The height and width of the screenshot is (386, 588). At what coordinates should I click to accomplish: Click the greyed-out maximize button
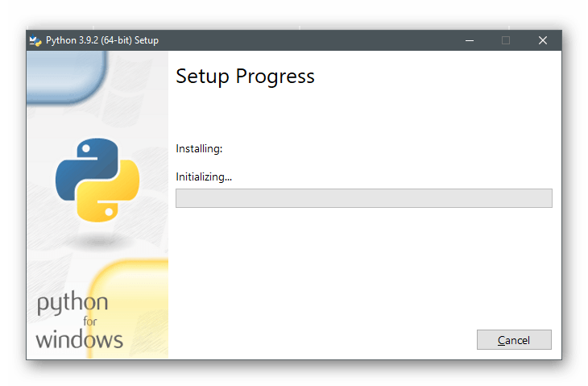[506, 39]
